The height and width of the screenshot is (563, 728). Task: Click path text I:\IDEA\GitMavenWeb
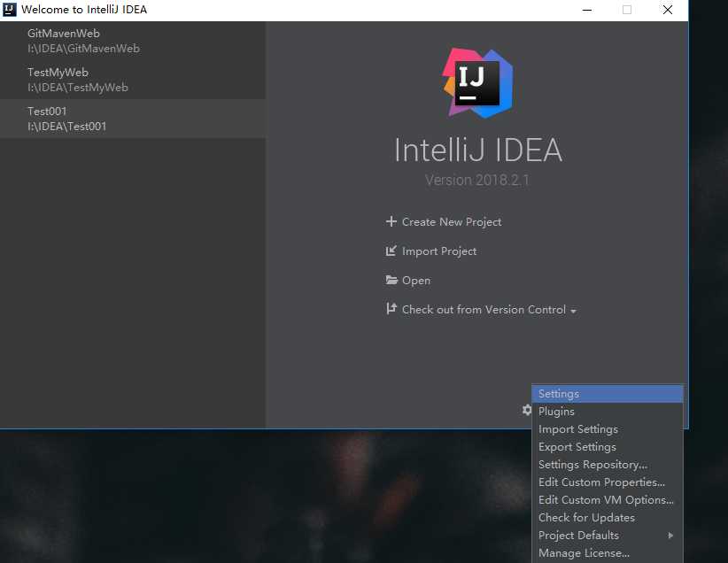tap(83, 49)
